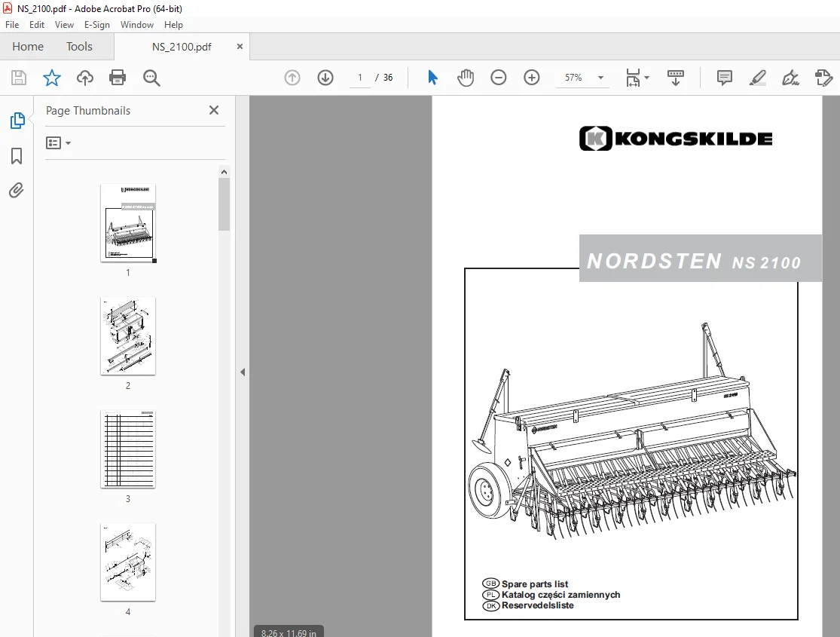Screen dimensions: 840x637
Task: Click the Save file icon
Action: 19,78
